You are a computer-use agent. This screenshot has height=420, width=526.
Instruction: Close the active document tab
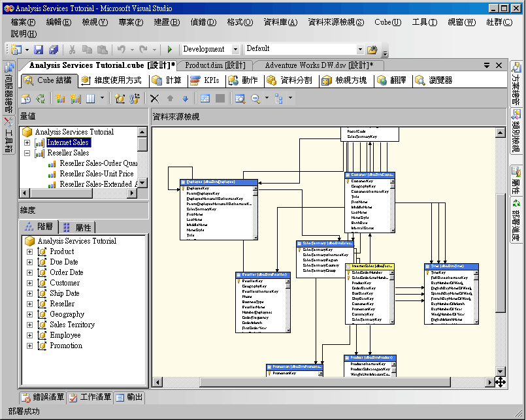[499, 65]
